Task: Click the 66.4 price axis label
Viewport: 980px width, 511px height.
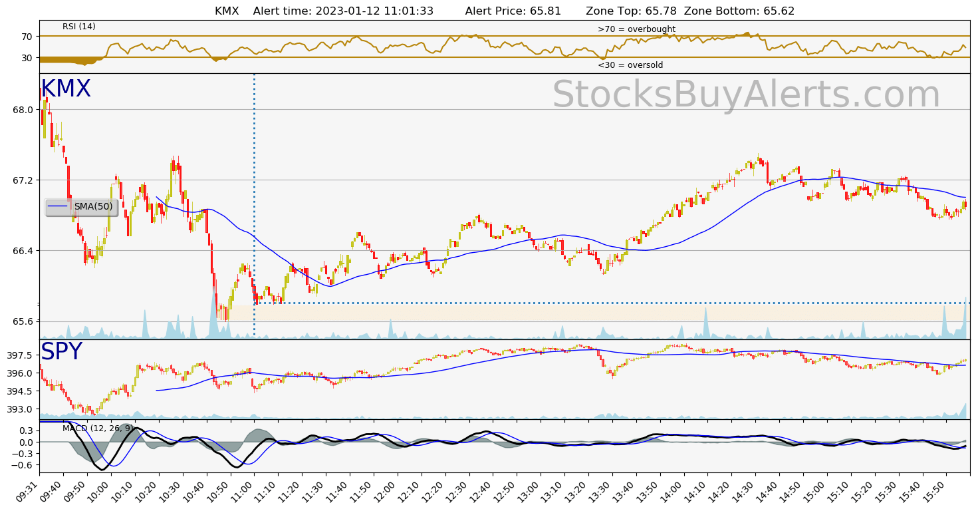Action: click(x=23, y=251)
